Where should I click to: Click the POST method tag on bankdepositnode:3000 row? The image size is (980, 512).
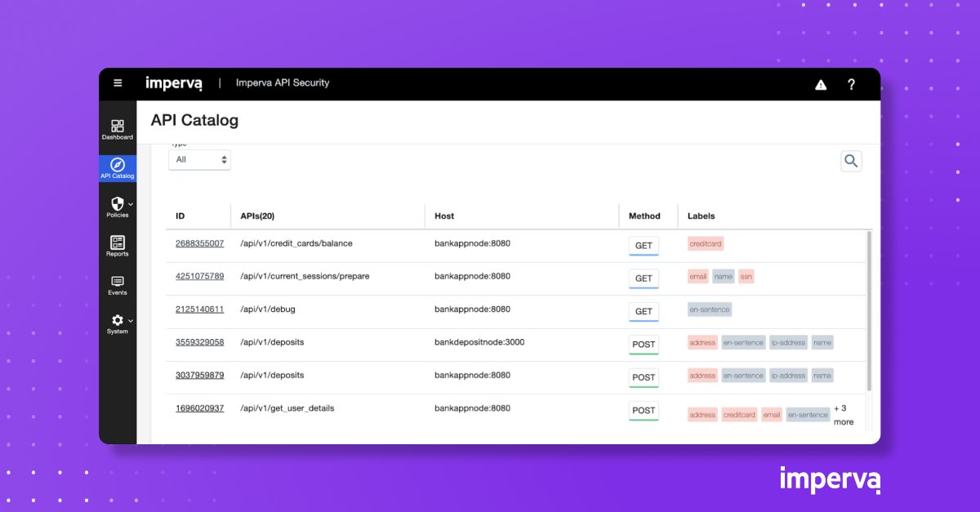pos(644,344)
